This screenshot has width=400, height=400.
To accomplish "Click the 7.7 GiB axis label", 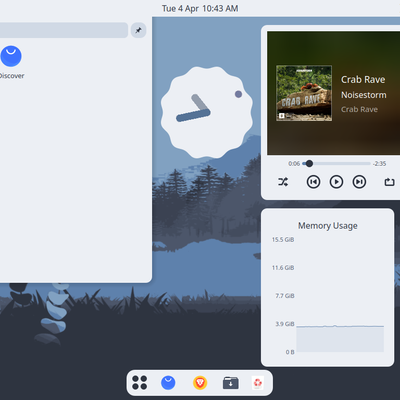I will pos(285,296).
